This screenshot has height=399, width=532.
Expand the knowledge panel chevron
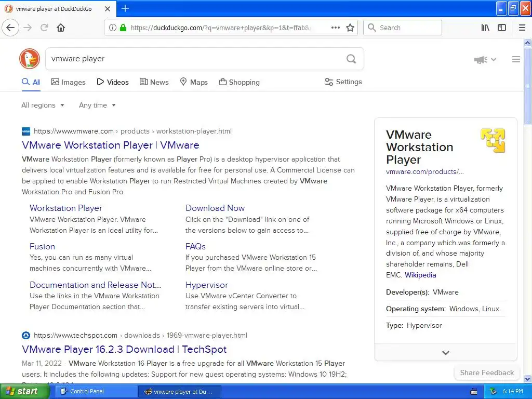(445, 353)
